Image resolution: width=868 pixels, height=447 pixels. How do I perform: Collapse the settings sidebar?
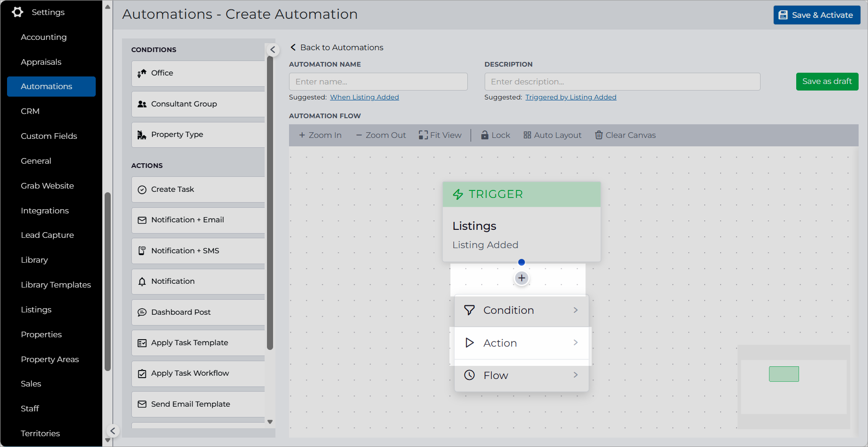coord(113,431)
